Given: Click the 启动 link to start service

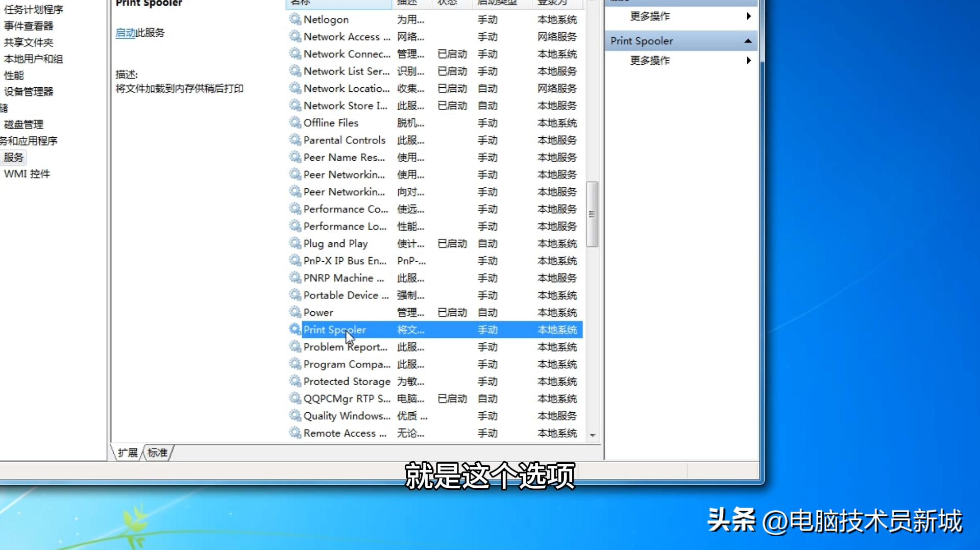Looking at the screenshot, I should tap(125, 33).
